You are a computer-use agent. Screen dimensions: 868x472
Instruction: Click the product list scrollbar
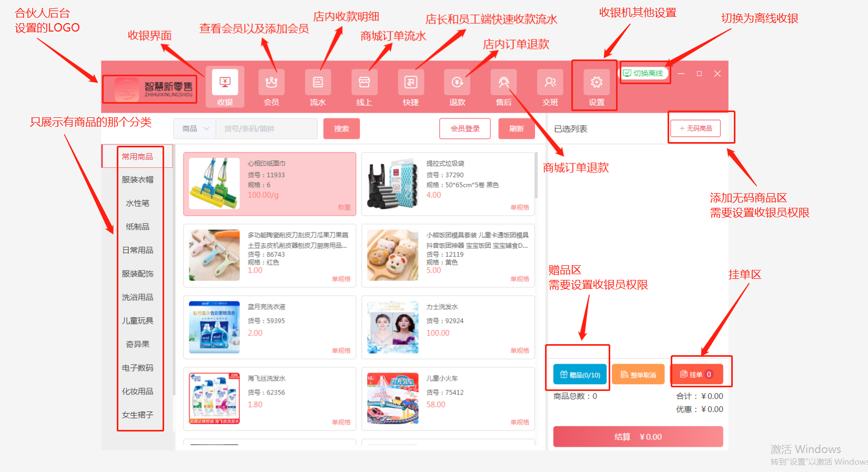click(x=536, y=175)
